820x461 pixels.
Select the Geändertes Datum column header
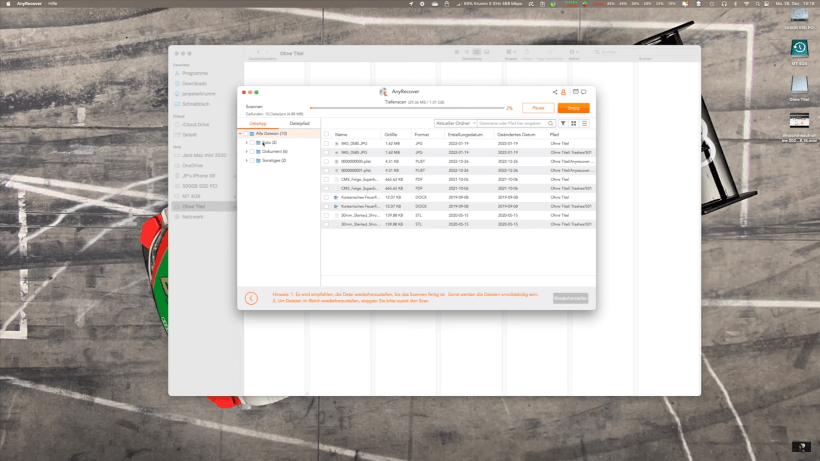pyautogui.click(x=516, y=135)
